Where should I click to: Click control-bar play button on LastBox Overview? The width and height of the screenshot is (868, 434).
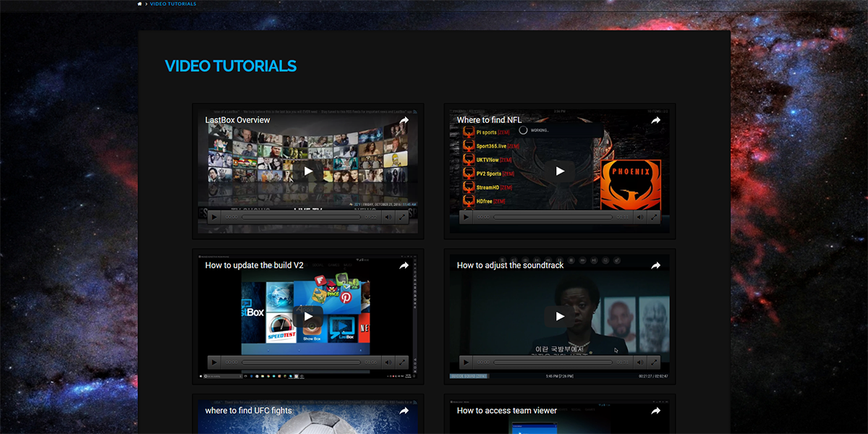(214, 216)
